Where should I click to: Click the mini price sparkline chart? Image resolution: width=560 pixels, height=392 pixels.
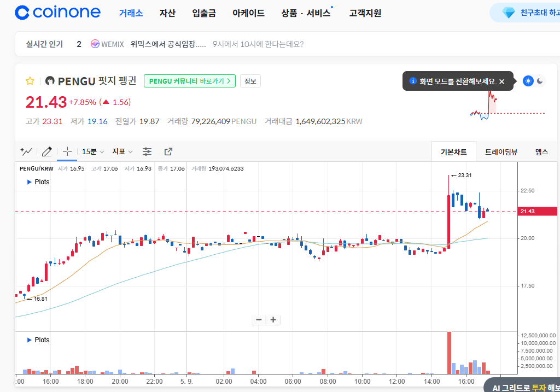click(x=507, y=106)
